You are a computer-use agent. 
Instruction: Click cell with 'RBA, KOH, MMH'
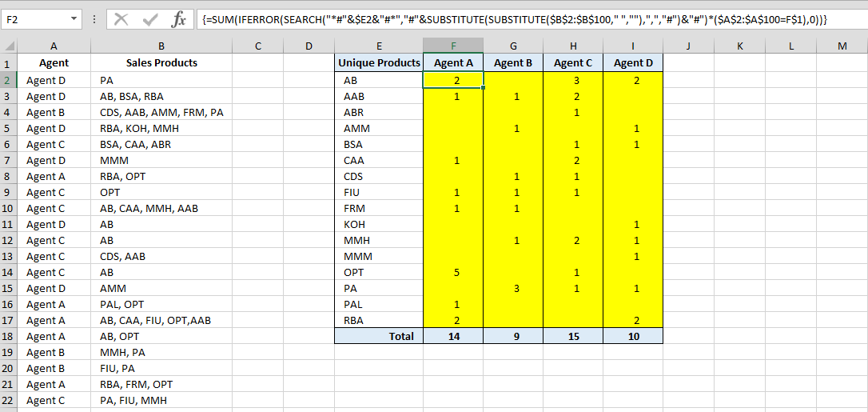click(x=161, y=129)
